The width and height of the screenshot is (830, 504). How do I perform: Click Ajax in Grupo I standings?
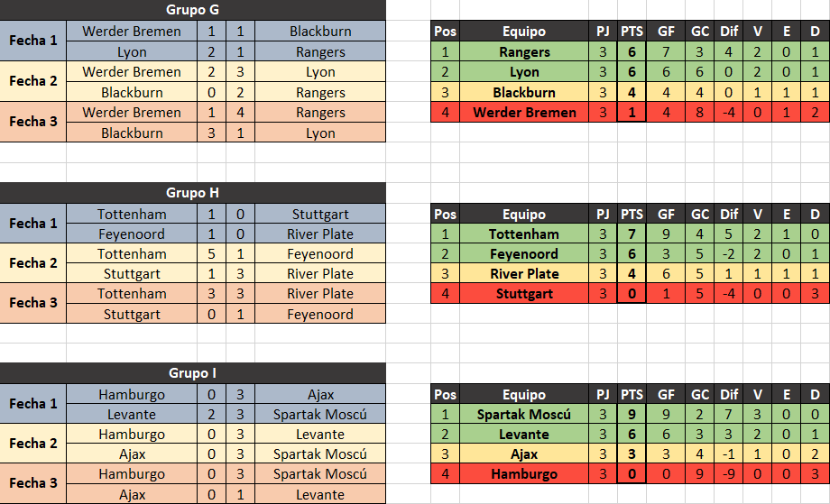pos(524,454)
